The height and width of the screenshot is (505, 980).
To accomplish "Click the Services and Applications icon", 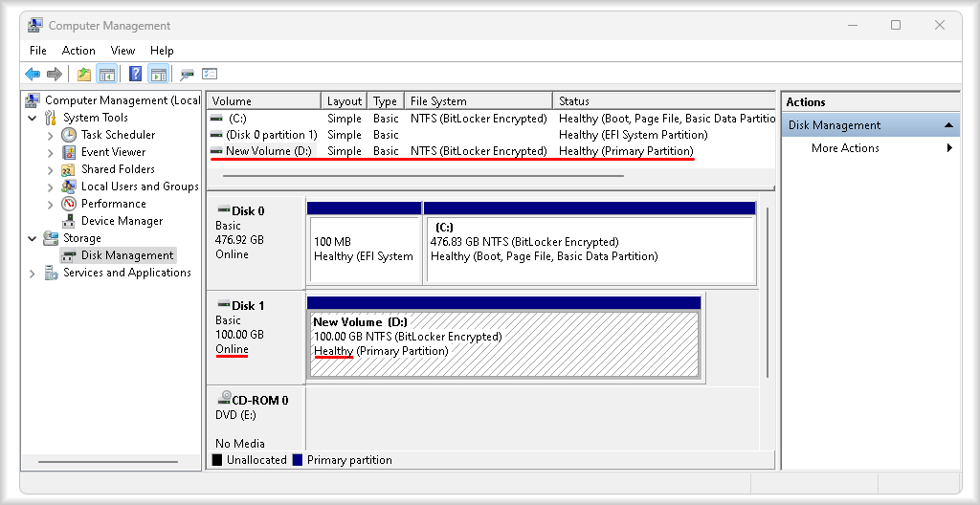I will click(51, 273).
